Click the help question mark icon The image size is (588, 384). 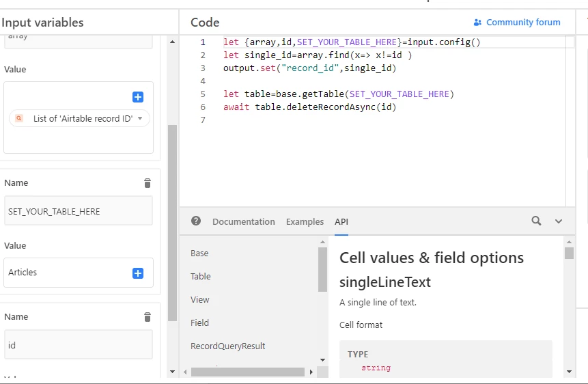[x=196, y=221]
